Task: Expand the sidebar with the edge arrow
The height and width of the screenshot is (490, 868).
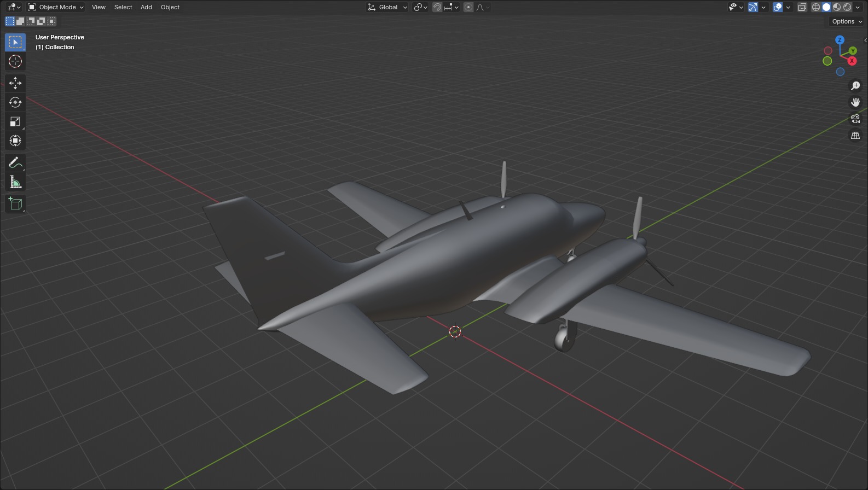Action: [865, 40]
